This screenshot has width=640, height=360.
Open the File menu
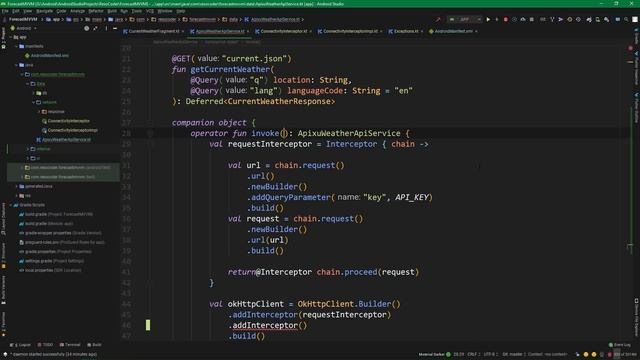(5, 11)
